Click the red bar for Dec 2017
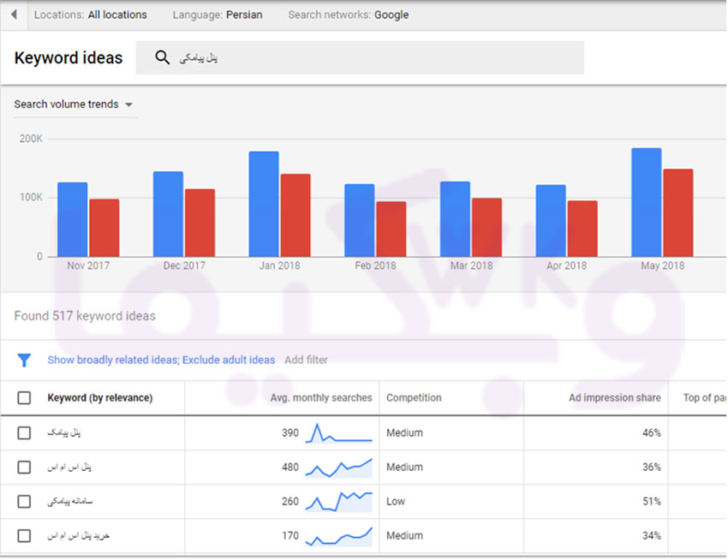 [200, 223]
